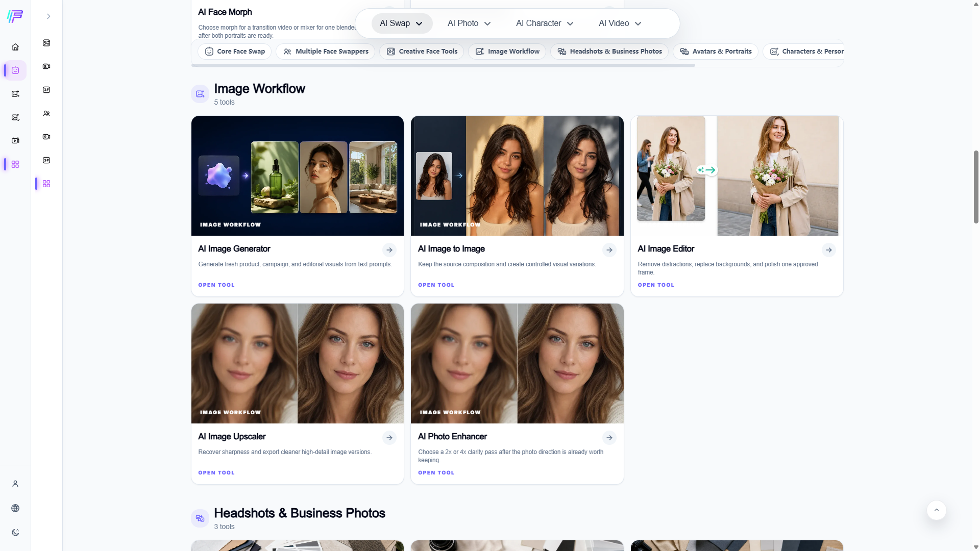Open the home icon in sidebar
The height and width of the screenshot is (551, 980).
(15, 47)
